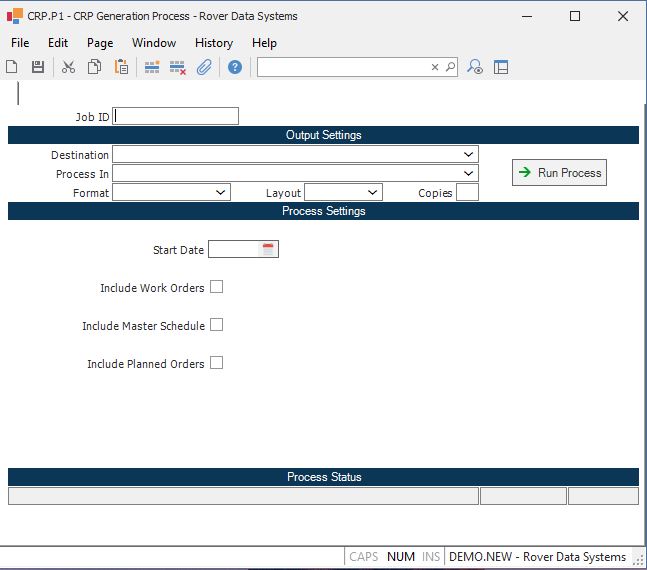Click the Job ID input field
The image size is (647, 570).
[176, 116]
